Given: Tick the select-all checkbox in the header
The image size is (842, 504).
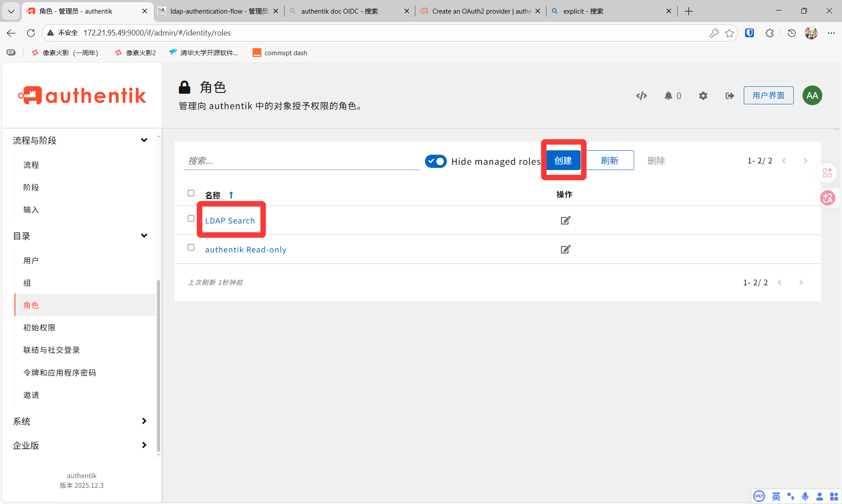Looking at the screenshot, I should pos(191,193).
